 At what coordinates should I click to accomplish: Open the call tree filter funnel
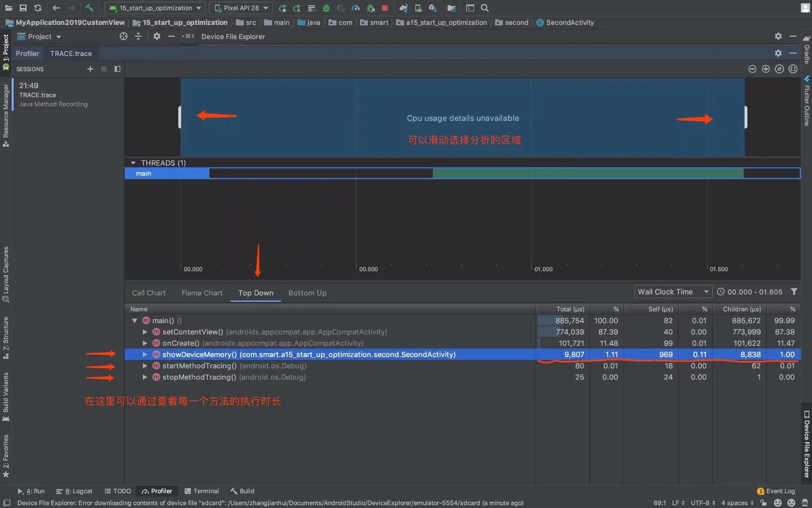(x=794, y=292)
